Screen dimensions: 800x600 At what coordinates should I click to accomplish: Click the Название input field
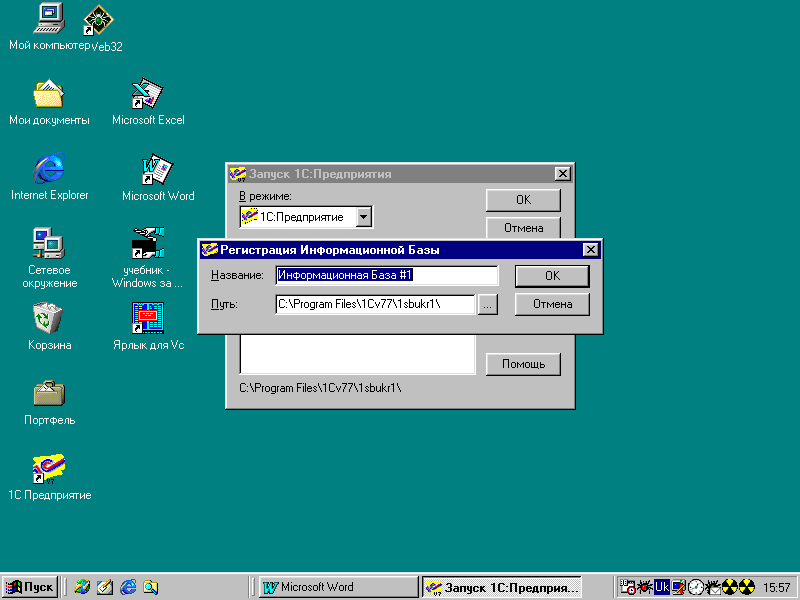point(387,275)
